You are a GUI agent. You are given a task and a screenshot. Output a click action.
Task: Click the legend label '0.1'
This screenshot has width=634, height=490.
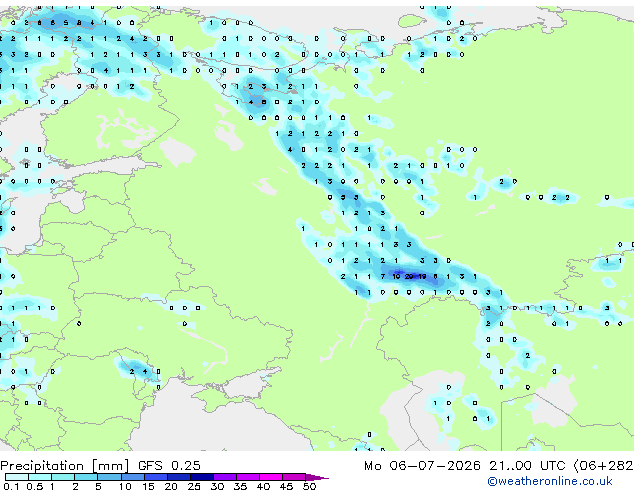[11, 486]
